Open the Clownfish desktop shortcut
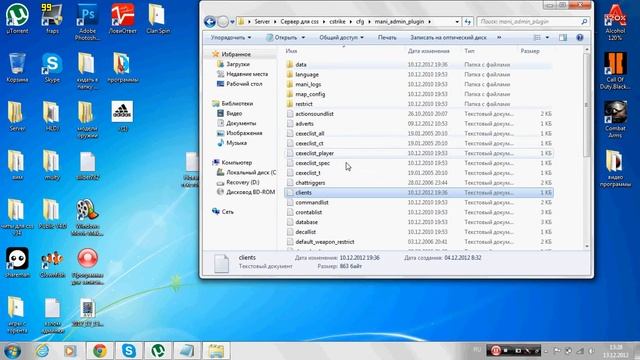Image resolution: width=640 pixels, height=360 pixels. pos(52,263)
